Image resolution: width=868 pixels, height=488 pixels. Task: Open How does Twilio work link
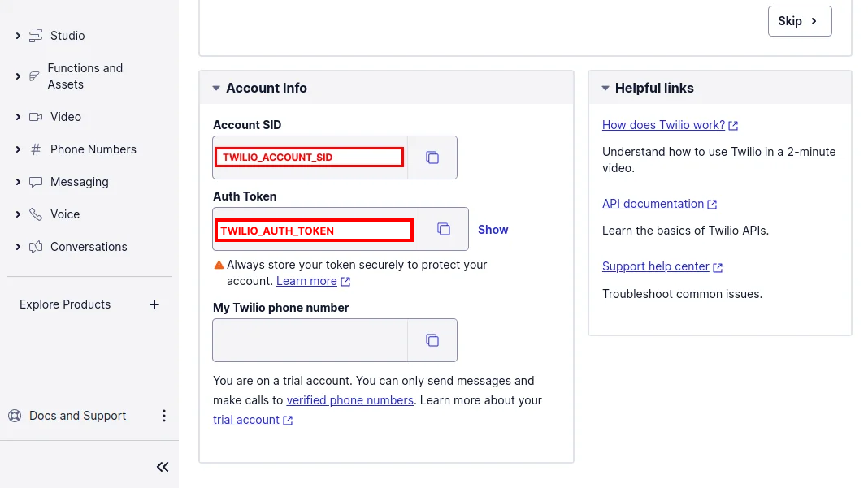pyautogui.click(x=663, y=125)
